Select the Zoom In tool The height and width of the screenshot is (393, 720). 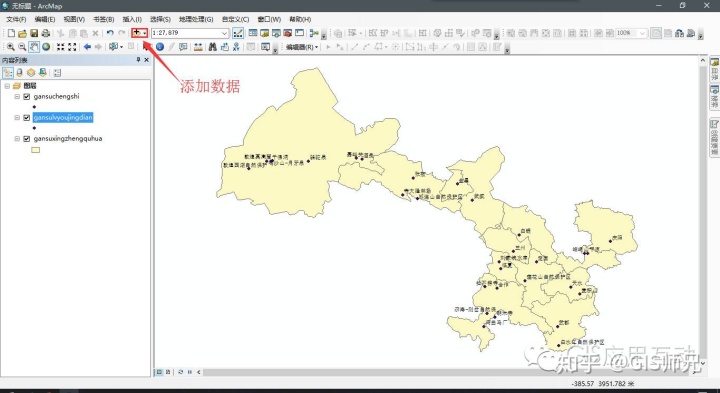coord(10,47)
